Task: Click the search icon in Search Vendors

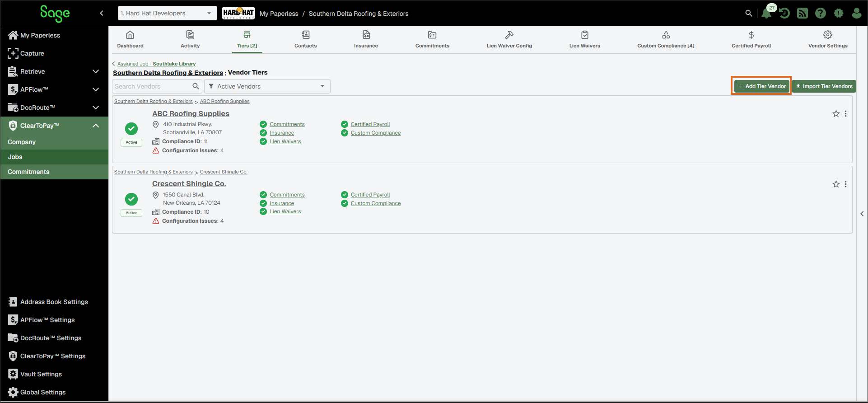Action: 196,86
